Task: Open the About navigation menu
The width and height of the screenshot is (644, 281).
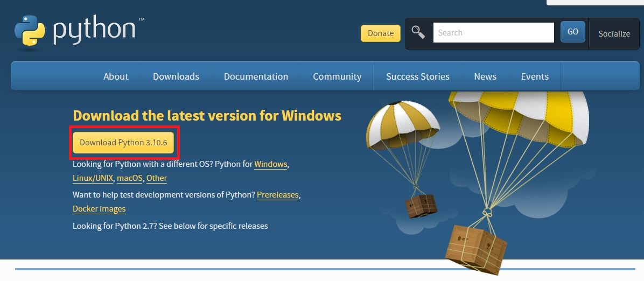Action: [116, 76]
